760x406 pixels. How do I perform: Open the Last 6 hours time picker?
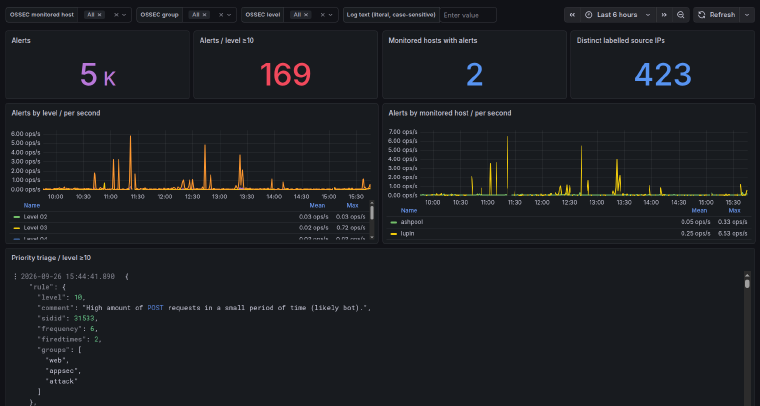tap(618, 15)
